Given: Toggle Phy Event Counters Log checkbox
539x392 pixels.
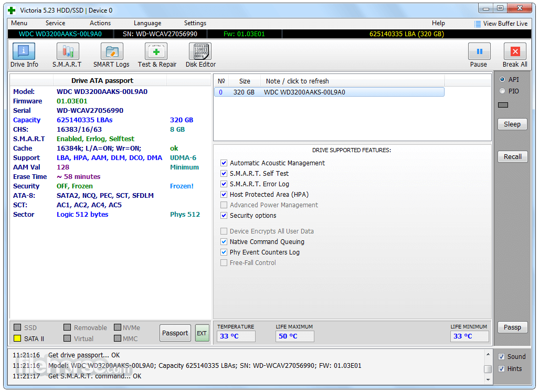Looking at the screenshot, I should coord(224,252).
